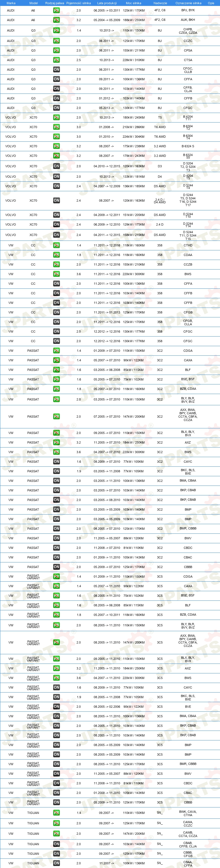The height and width of the screenshot is (868, 220).
Task: Click the ON diesel icon in the Audi Q3 CFFA row
Action: 57,79
